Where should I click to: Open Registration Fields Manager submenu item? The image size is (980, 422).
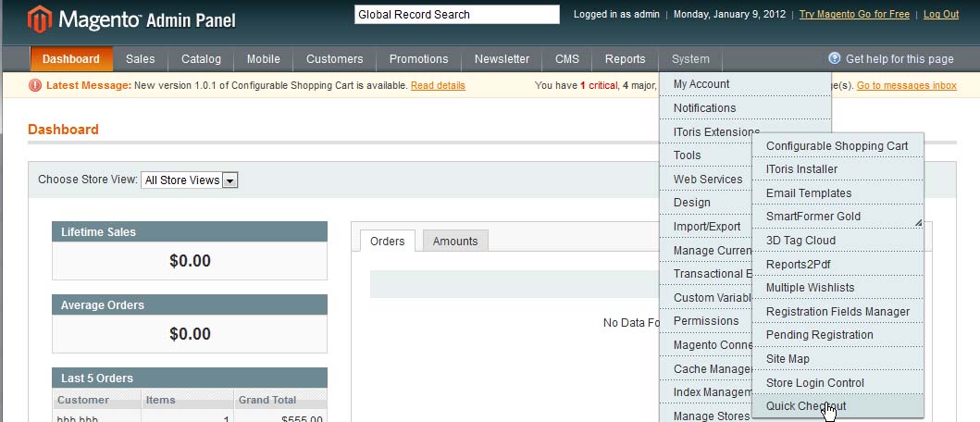837,311
